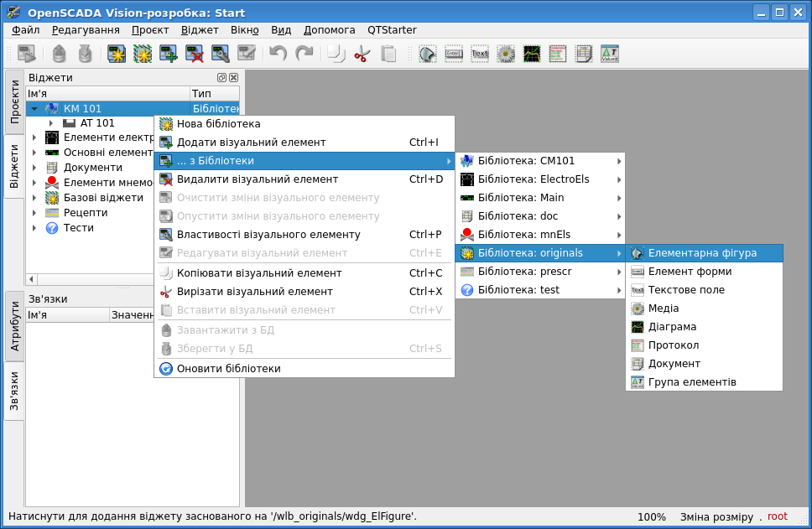The width and height of the screenshot is (812, 529).
Task: Click the Text field icon in the toolbar
Action: point(480,54)
